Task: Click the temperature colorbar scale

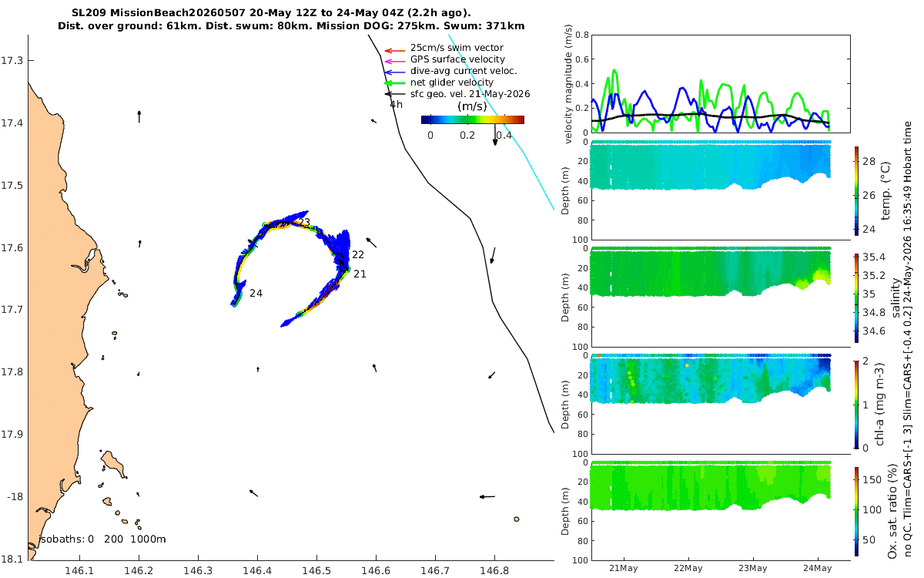Action: pos(858,189)
